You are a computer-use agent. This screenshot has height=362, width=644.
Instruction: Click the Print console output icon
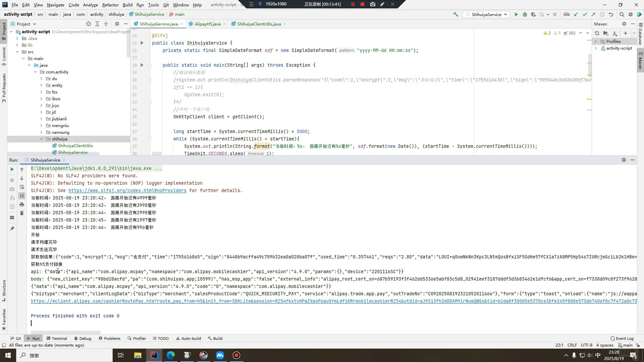(x=22, y=204)
